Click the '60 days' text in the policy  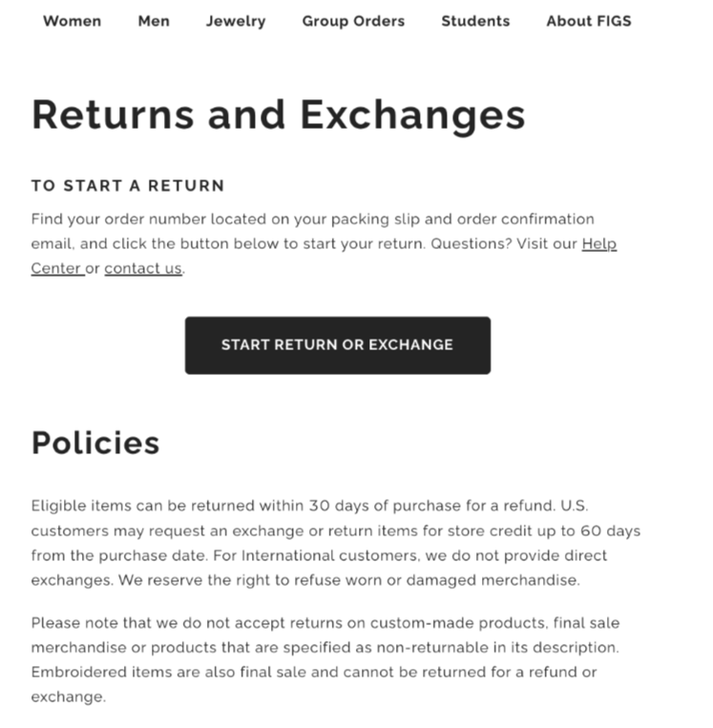(610, 530)
